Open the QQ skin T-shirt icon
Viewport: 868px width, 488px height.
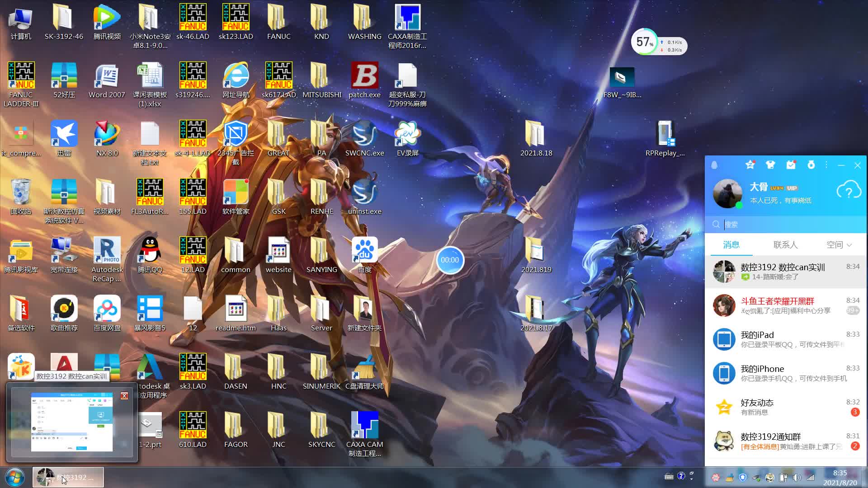click(770, 165)
